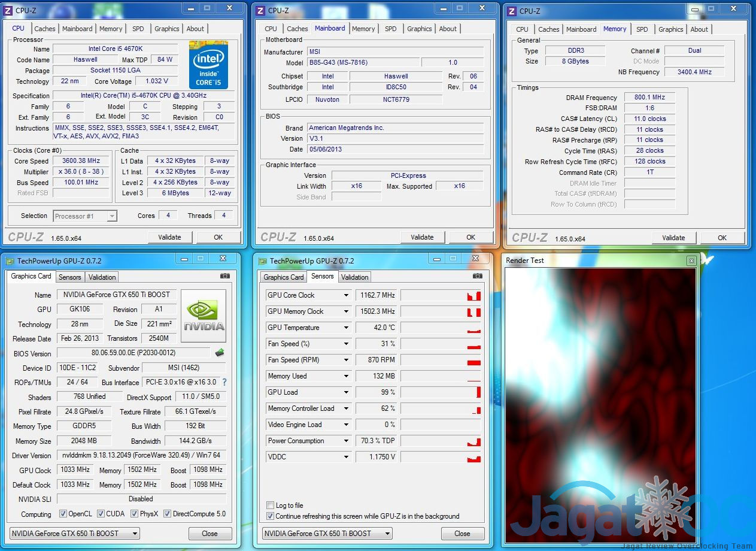This screenshot has height=551, width=756.
Task: Open the GPU Core Clock sensor dropdown
Action: [346, 295]
